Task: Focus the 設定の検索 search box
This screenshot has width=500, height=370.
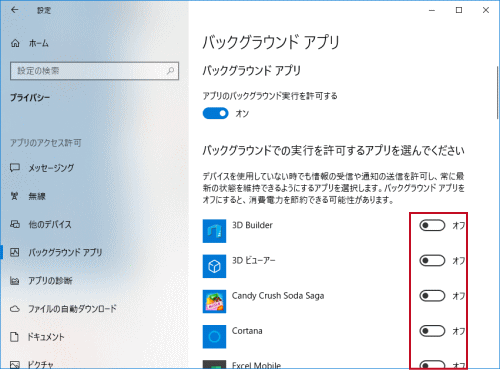Action: tap(94, 71)
